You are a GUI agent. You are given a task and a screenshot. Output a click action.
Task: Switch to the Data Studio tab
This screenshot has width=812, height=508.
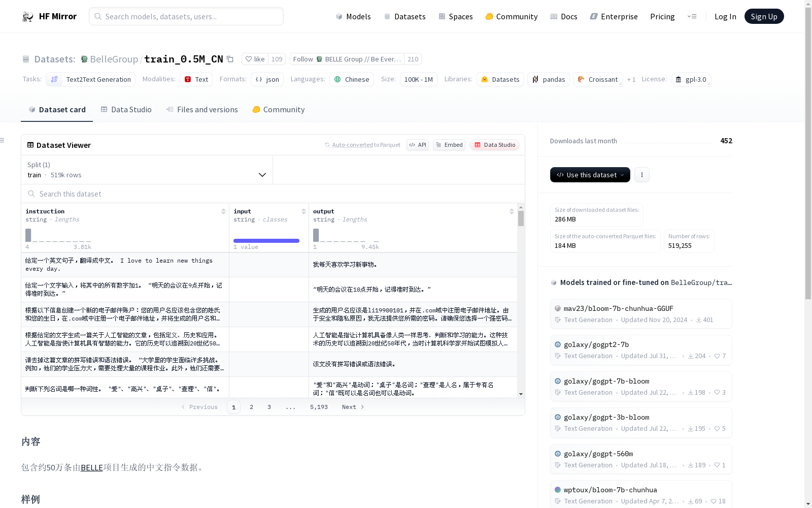click(126, 109)
